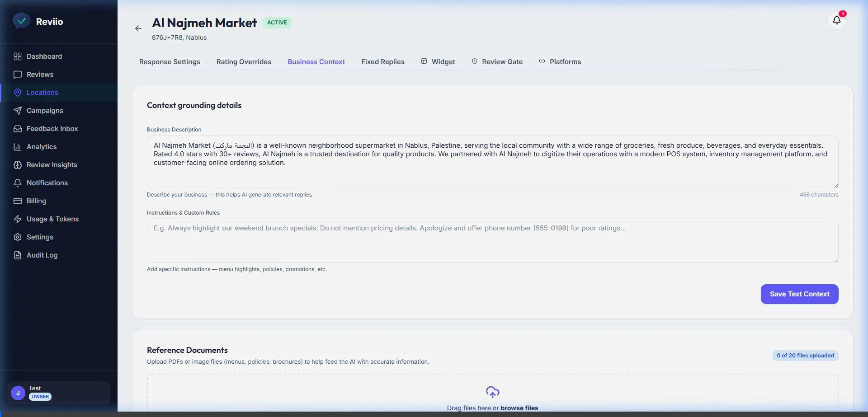This screenshot has height=417, width=868.
Task: Focus the Instructions & Custom Rules field
Action: pos(492,241)
